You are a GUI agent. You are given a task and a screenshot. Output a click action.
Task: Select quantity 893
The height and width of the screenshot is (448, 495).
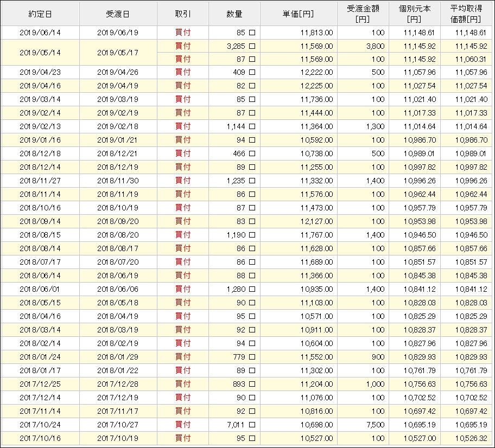click(x=239, y=384)
